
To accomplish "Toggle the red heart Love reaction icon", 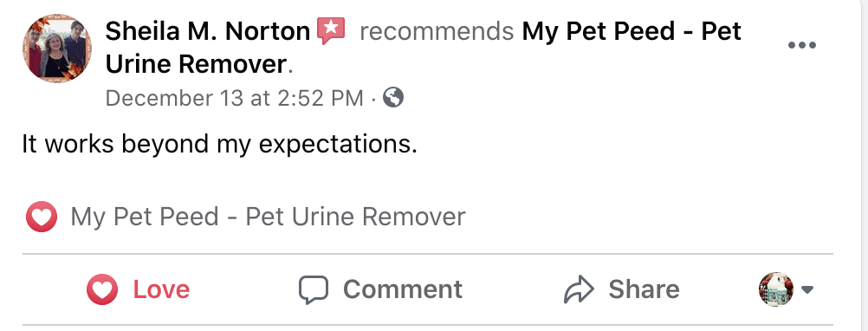I will (x=102, y=289).
